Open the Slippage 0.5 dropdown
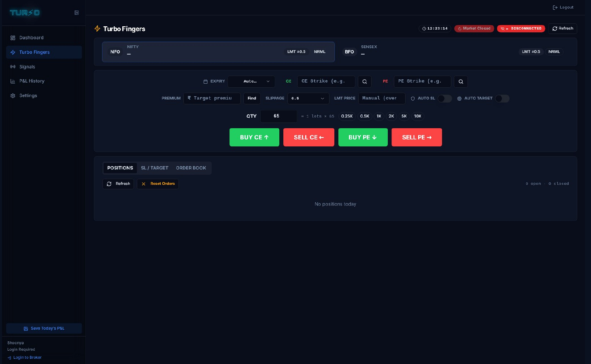The height and width of the screenshot is (364, 591). coord(308,98)
